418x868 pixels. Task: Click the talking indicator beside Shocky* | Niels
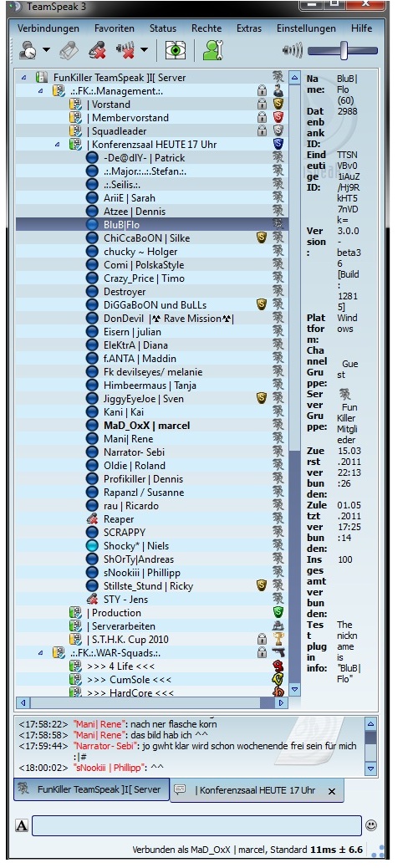click(x=93, y=546)
